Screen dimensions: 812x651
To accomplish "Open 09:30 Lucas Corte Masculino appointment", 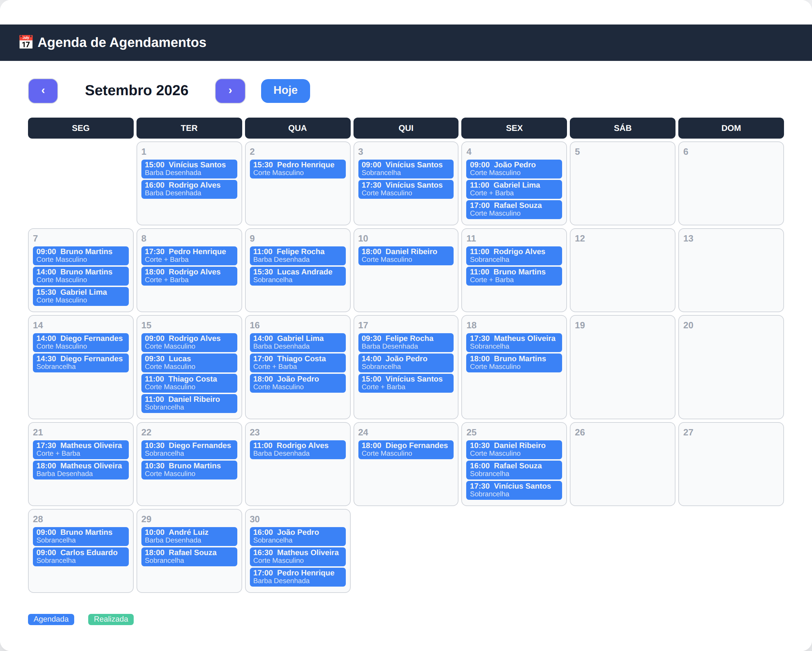I will 189,363.
